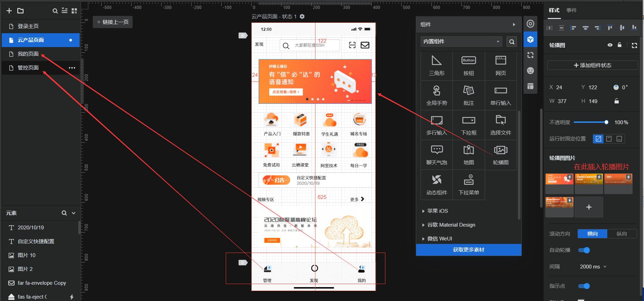644x301 pixels.
Task: Edit the X position value field
Action: click(x=560, y=88)
